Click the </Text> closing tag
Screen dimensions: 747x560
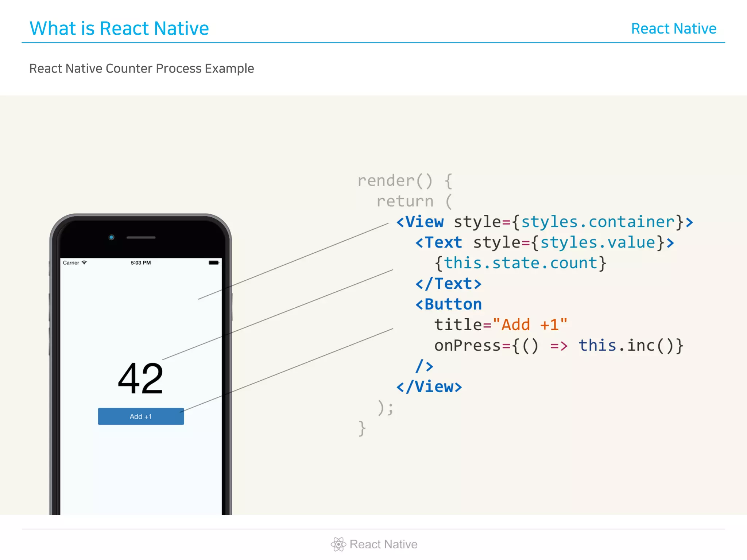click(448, 284)
